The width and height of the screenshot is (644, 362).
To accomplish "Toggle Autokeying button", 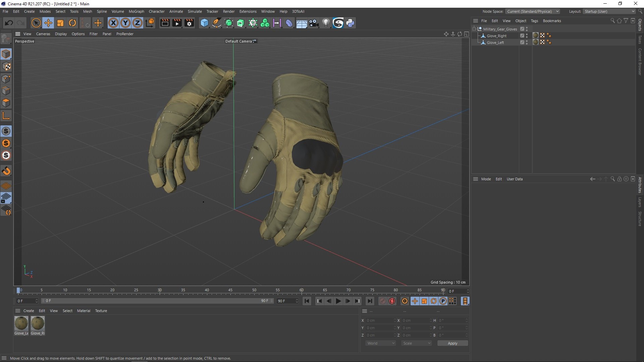I will coord(392,301).
